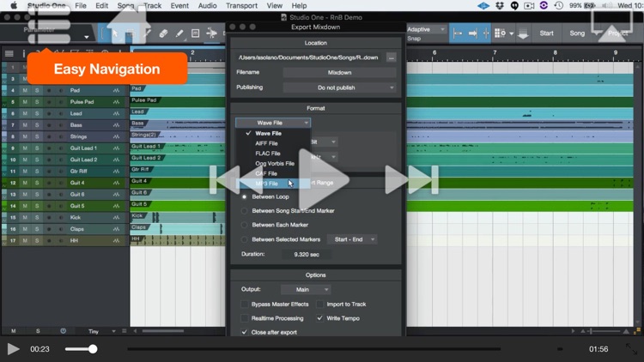Solo the Kick track
Screen dimensions: 644x362
37,218
